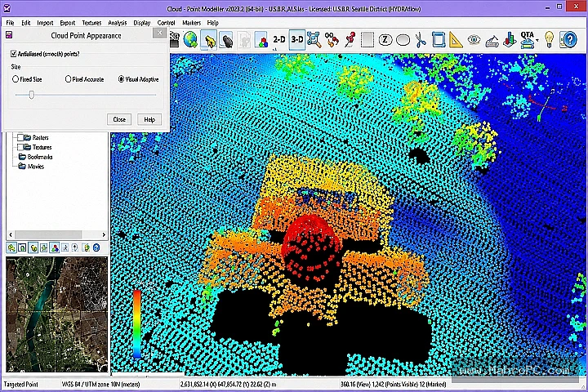Click the left scroll arrow of layer tree
This screenshot has width=588, height=392.
(11, 234)
